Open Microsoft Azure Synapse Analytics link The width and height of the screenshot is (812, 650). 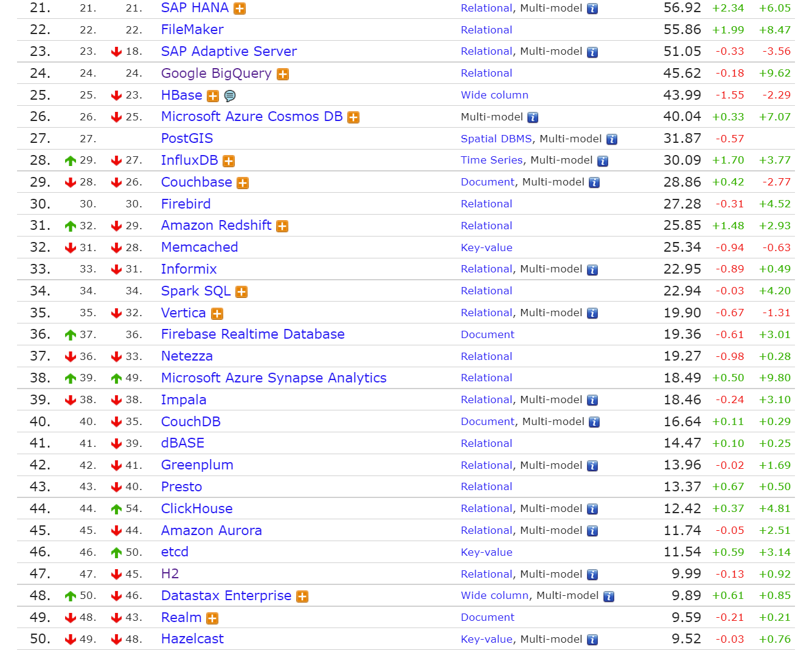[274, 378]
